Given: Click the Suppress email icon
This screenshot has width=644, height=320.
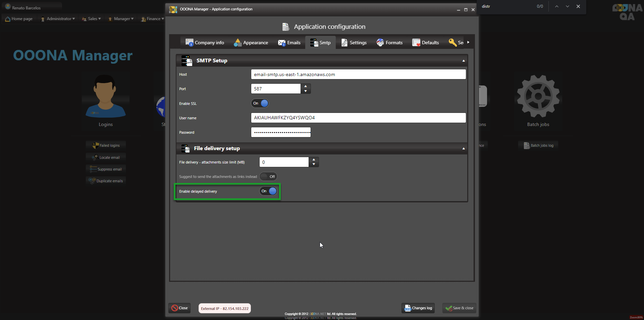Looking at the screenshot, I should coord(93,169).
